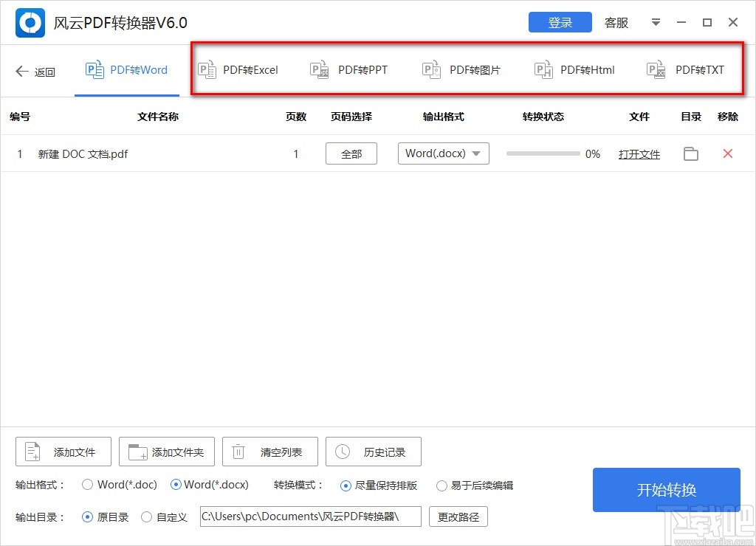Viewport: 756px width, 546px height.
Task: Open the page selection via 全部 button
Action: (351, 153)
